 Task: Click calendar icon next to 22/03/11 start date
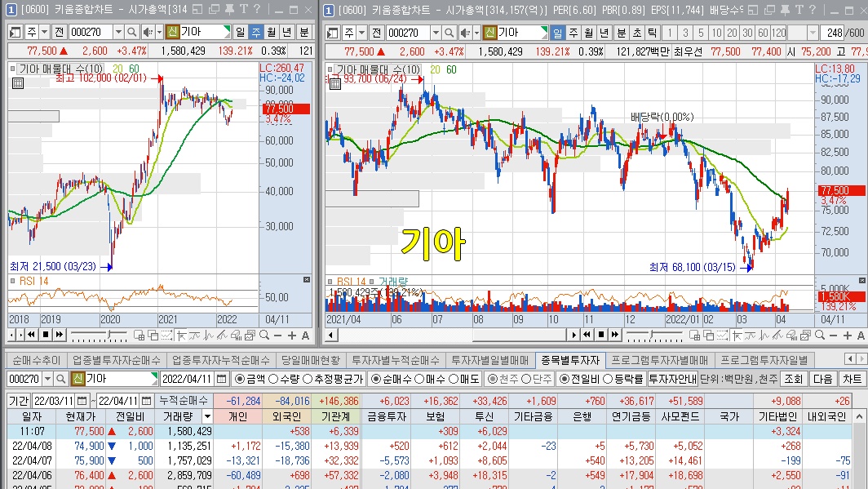click(82, 400)
